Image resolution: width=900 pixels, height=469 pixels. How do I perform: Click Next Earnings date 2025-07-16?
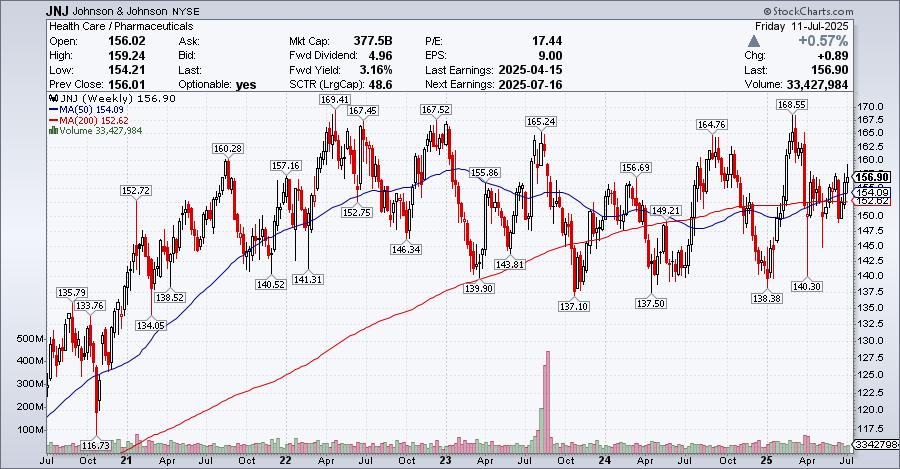[x=530, y=84]
